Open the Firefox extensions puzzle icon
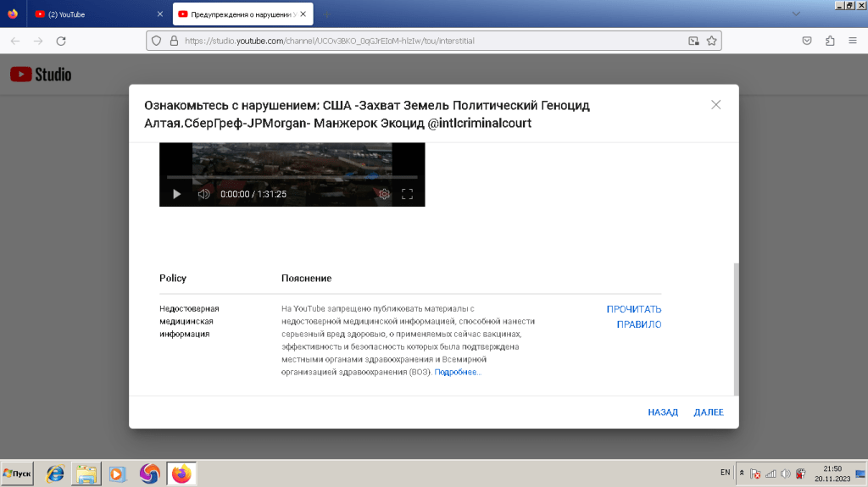868x487 pixels. [830, 41]
